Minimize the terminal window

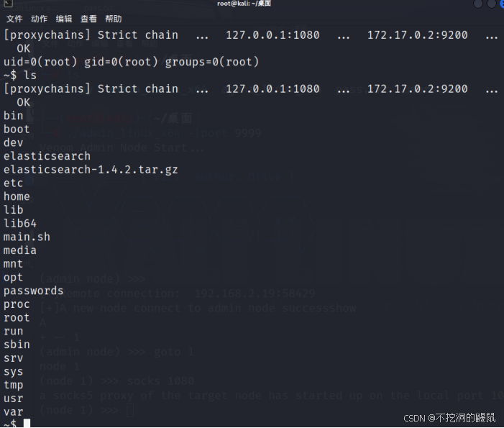click(x=477, y=4)
